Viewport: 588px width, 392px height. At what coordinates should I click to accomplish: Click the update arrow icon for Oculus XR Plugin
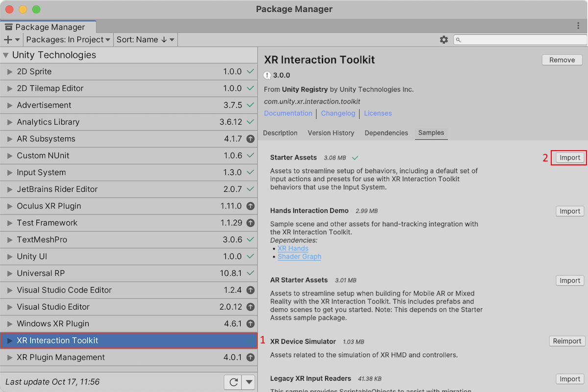pos(251,206)
